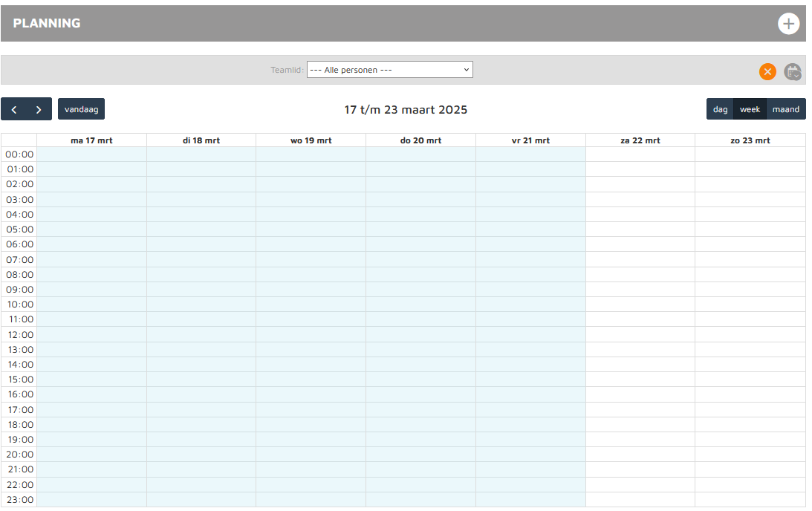
Task: Click the PLANNING header title
Action: click(47, 23)
